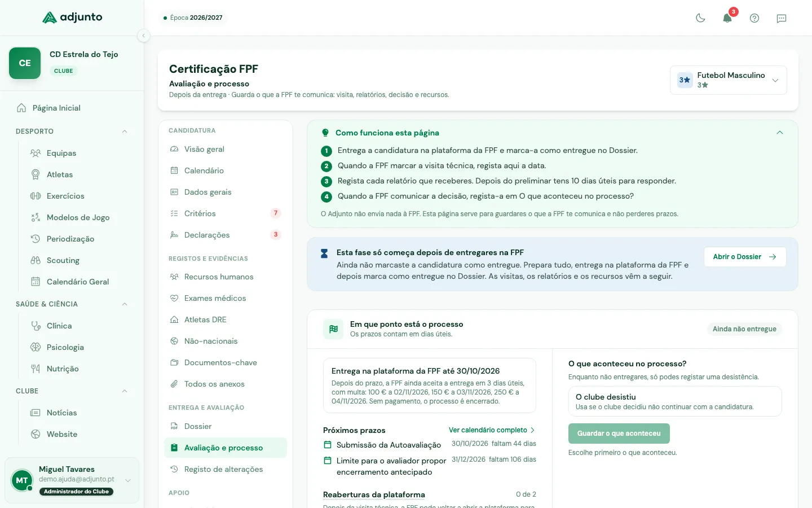Collapse the left sidebar with the arrow
This screenshot has height=508, width=812.
144,36
